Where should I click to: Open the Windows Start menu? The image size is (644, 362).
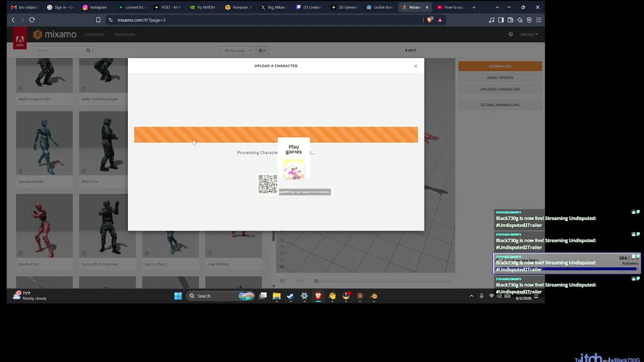pyautogui.click(x=178, y=296)
